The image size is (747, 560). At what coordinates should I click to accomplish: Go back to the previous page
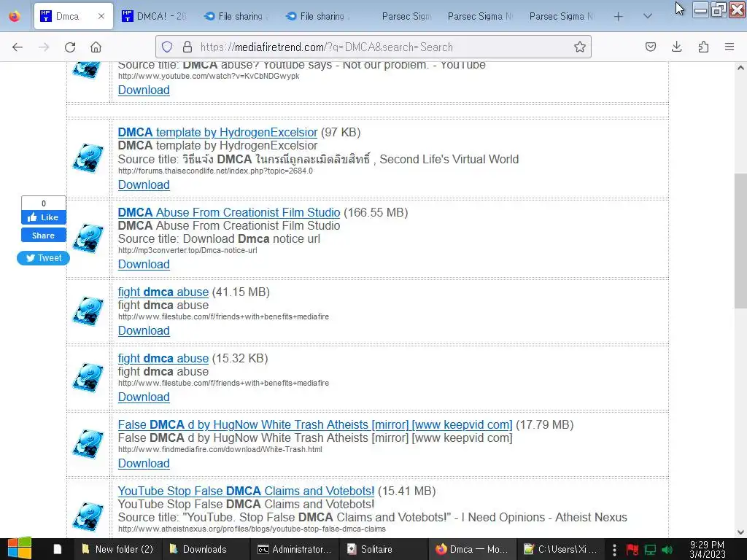(x=18, y=47)
